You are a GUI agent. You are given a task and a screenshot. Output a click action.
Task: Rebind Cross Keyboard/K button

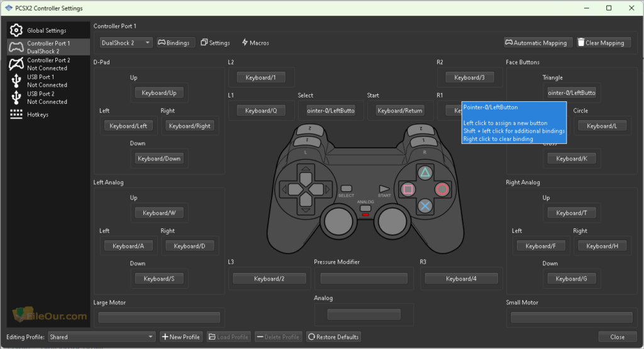click(572, 158)
